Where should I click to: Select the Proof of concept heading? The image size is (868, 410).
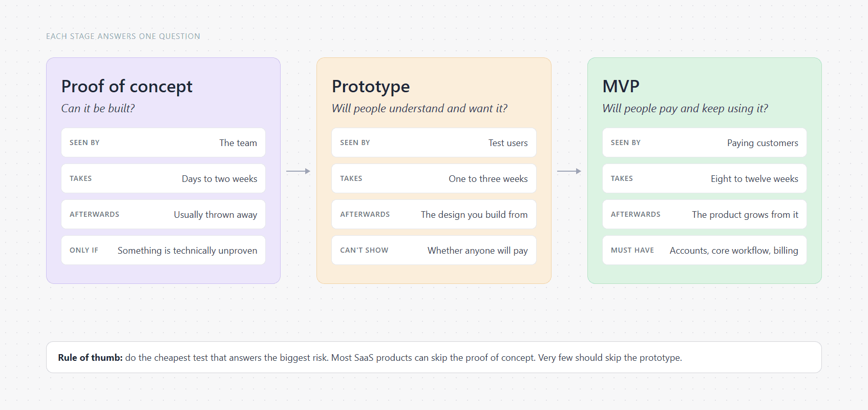click(127, 86)
